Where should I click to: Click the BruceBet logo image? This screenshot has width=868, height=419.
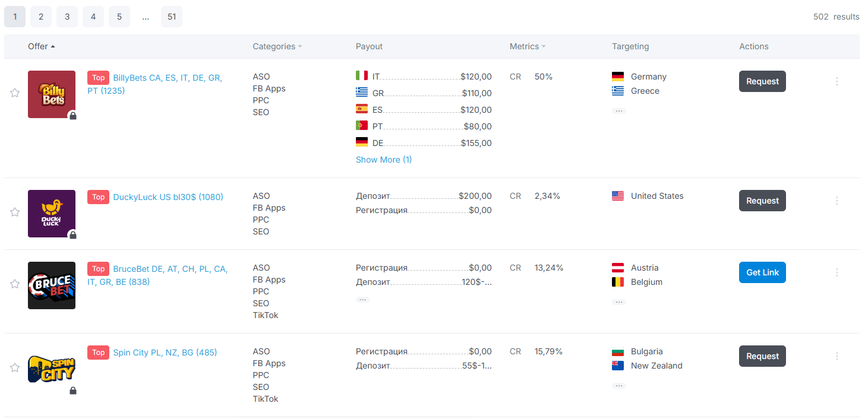point(52,285)
